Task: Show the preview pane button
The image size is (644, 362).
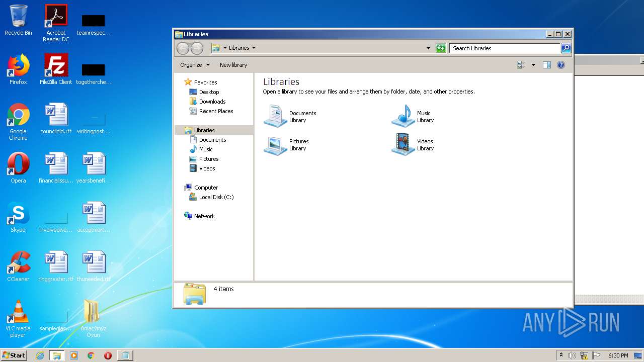Action: tap(547, 65)
